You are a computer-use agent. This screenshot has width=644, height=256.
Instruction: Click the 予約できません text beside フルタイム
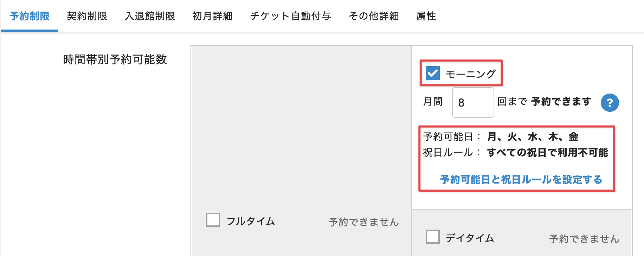pyautogui.click(x=363, y=222)
